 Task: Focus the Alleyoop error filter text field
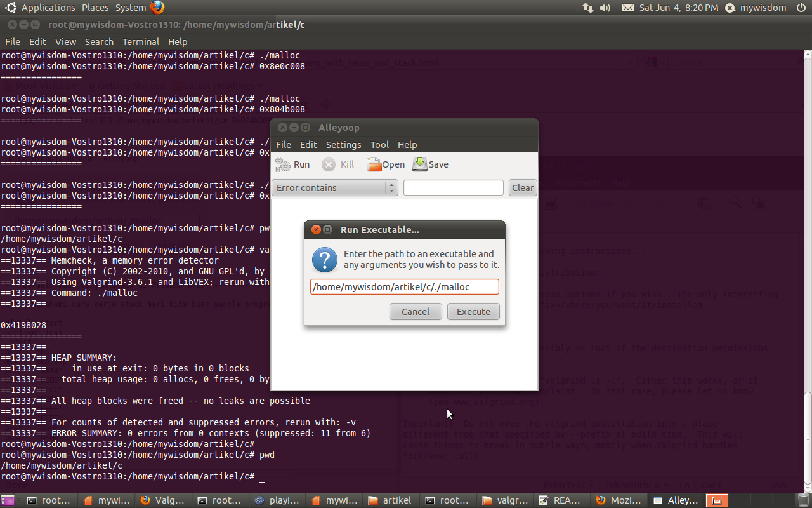454,188
